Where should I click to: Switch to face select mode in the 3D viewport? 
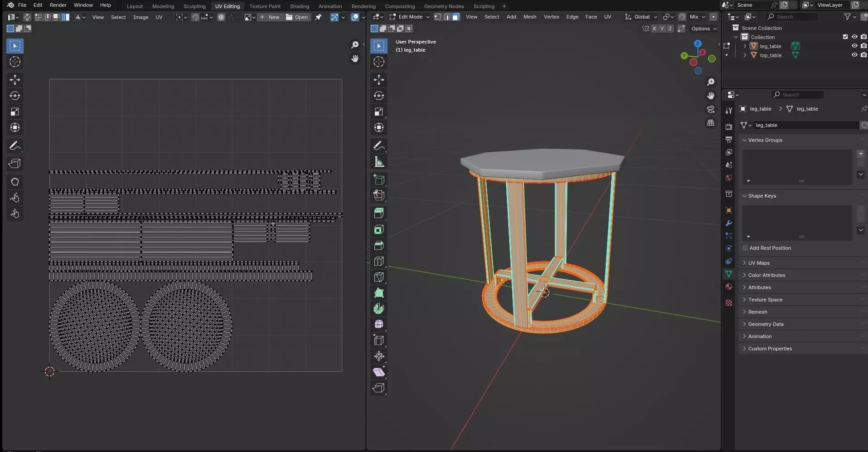pos(456,17)
